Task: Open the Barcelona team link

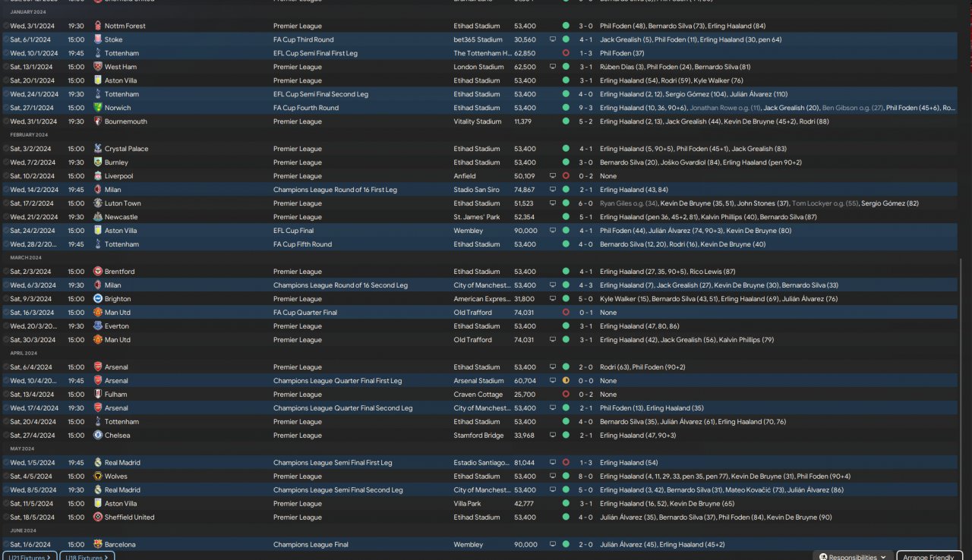Action: click(120, 545)
